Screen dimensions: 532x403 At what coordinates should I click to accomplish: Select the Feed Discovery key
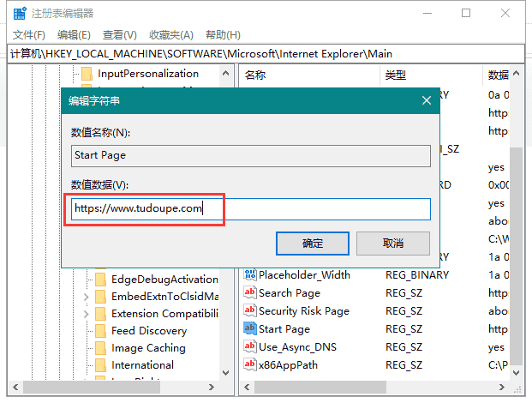[149, 331]
